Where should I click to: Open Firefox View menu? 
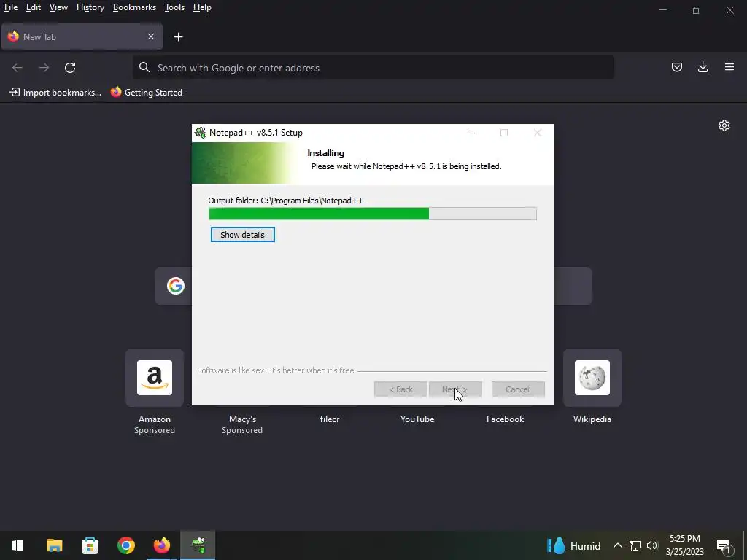(x=58, y=7)
